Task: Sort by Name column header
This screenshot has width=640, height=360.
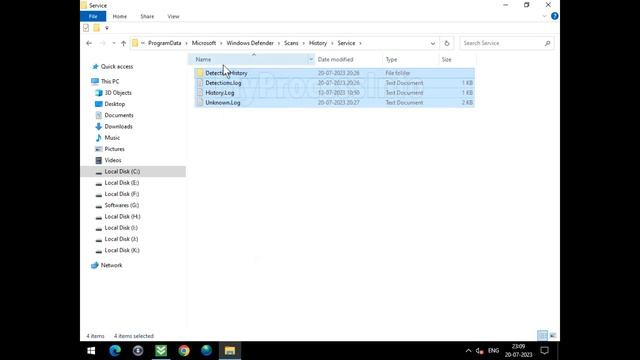Action: click(203, 60)
